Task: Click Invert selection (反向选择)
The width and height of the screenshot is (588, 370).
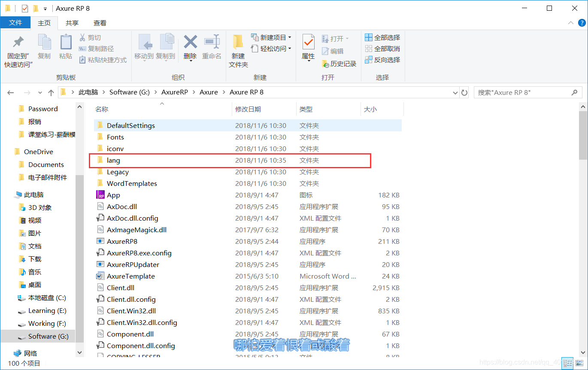Action: [382, 60]
